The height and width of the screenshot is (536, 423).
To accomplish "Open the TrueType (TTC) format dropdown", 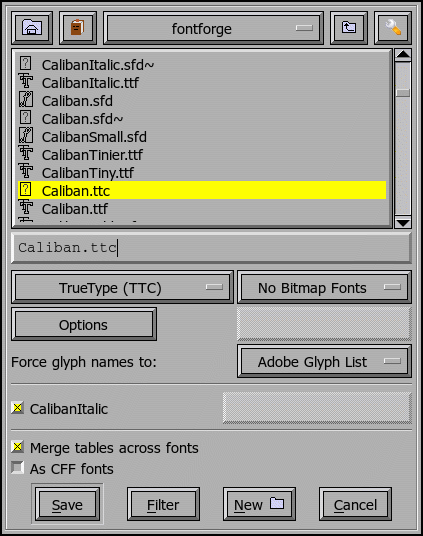I will [122, 287].
